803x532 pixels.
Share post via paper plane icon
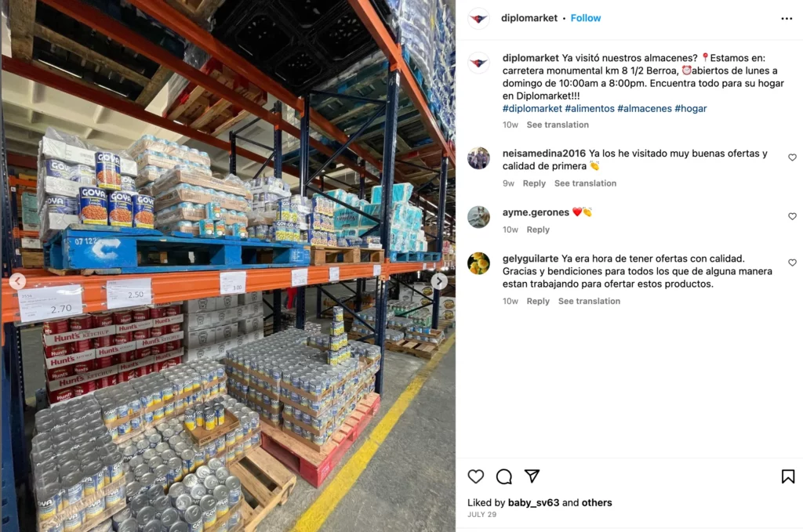pos(532,476)
